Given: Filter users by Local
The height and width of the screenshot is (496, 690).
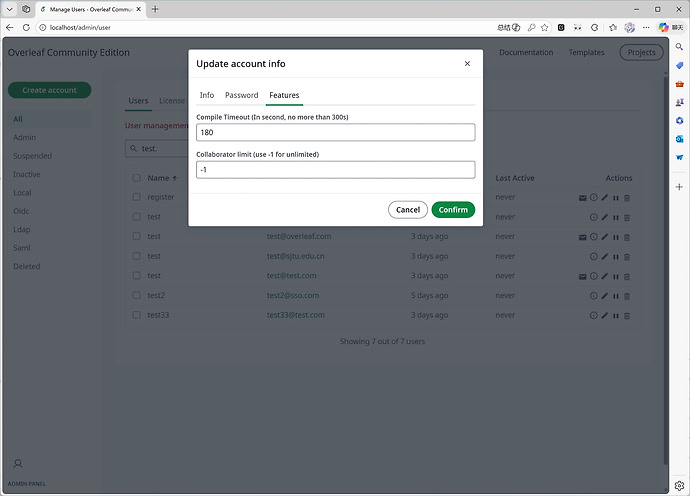Looking at the screenshot, I should point(22,193).
